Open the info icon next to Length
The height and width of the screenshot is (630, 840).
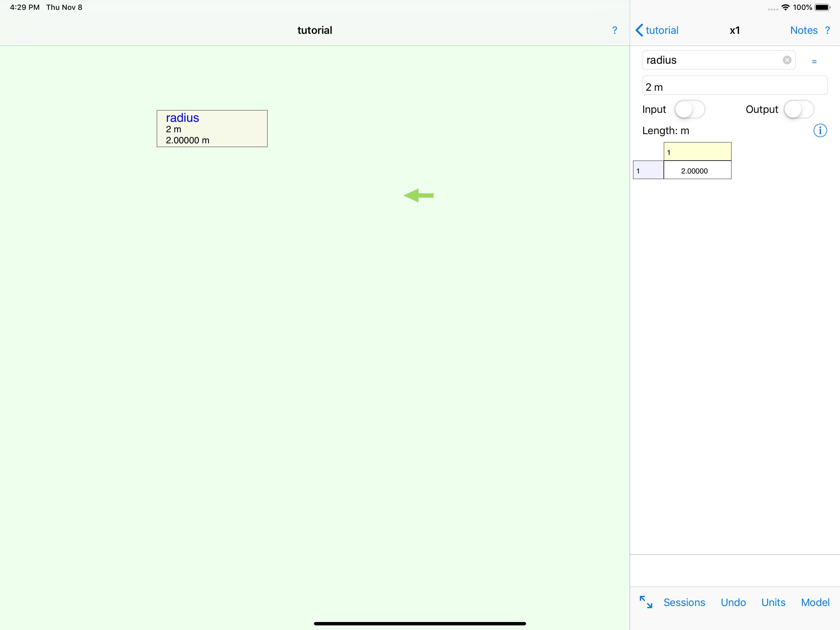point(820,131)
